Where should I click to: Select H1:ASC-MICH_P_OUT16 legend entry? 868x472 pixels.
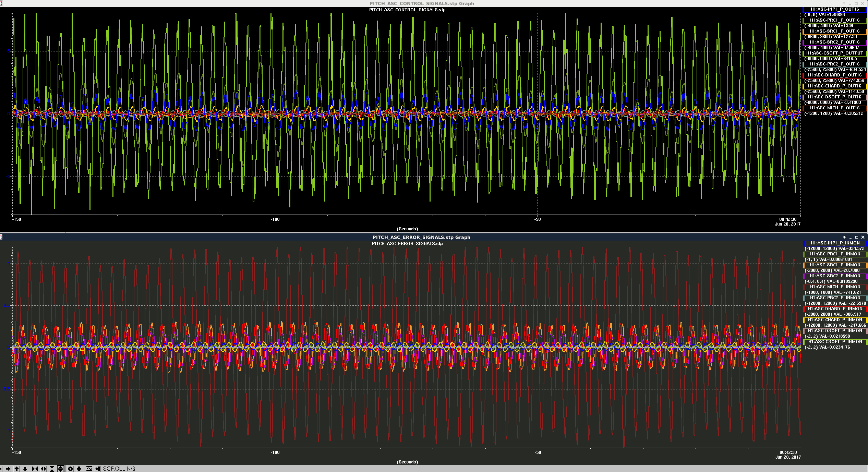835,108
